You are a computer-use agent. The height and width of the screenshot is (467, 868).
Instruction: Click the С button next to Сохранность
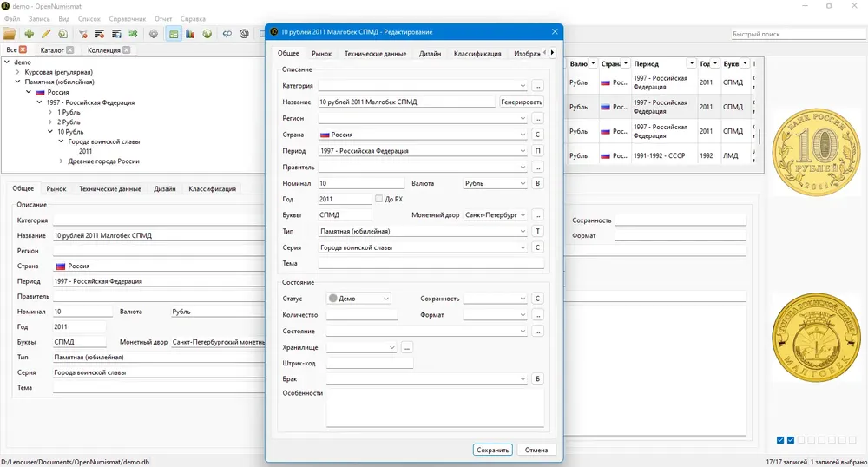point(537,299)
